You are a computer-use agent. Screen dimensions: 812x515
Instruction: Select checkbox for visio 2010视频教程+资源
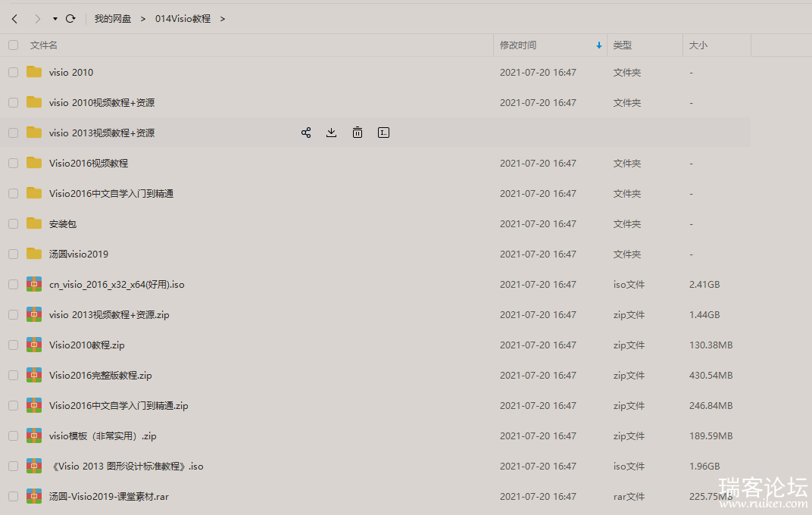(14, 103)
